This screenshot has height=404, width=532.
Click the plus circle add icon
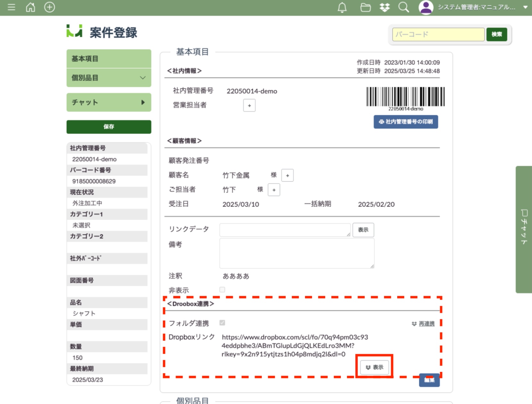(x=49, y=7)
